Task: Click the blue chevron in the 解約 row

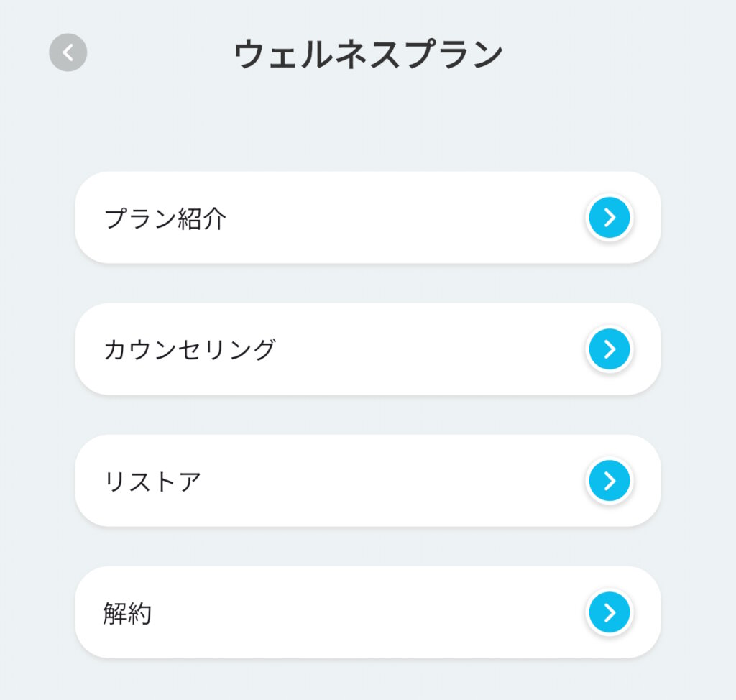Action: 609,612
